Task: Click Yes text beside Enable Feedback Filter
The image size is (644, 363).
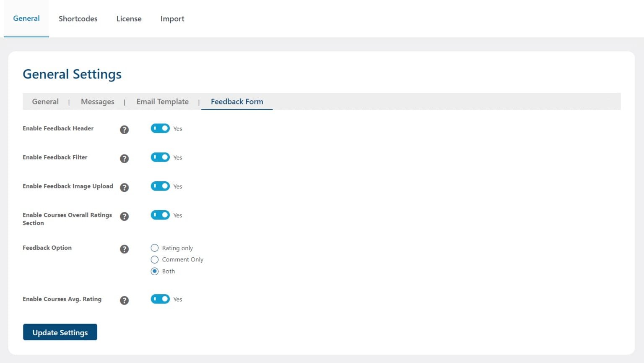Action: click(178, 158)
